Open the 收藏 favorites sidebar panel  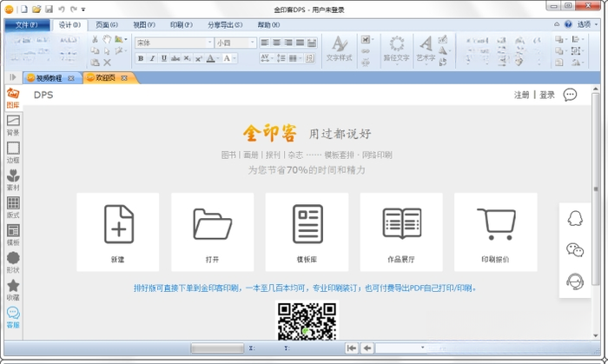pyautogui.click(x=13, y=290)
